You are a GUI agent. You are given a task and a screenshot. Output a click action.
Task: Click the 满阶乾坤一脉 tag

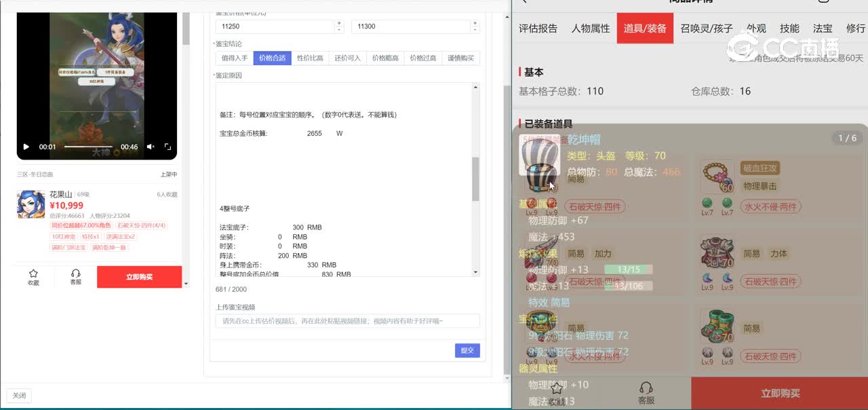click(108, 247)
